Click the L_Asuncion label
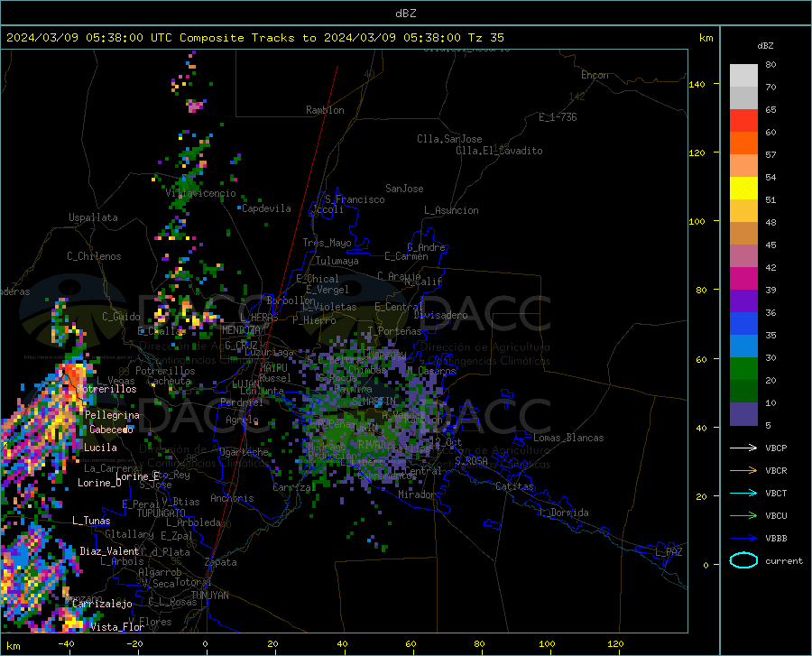Image resolution: width=812 pixels, height=656 pixels. (451, 210)
